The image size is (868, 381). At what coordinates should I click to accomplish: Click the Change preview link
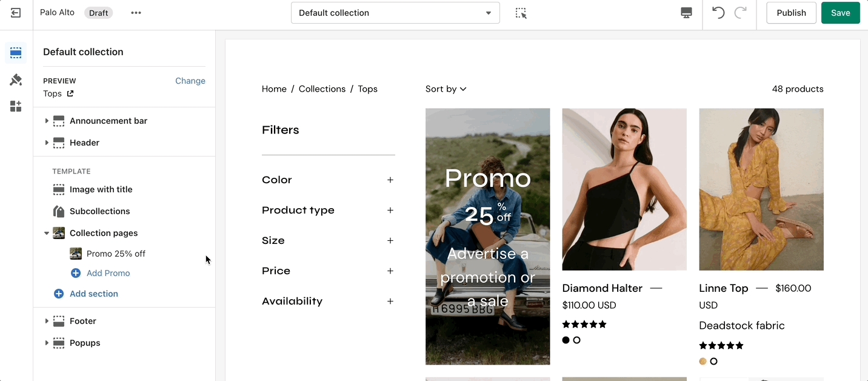point(190,81)
